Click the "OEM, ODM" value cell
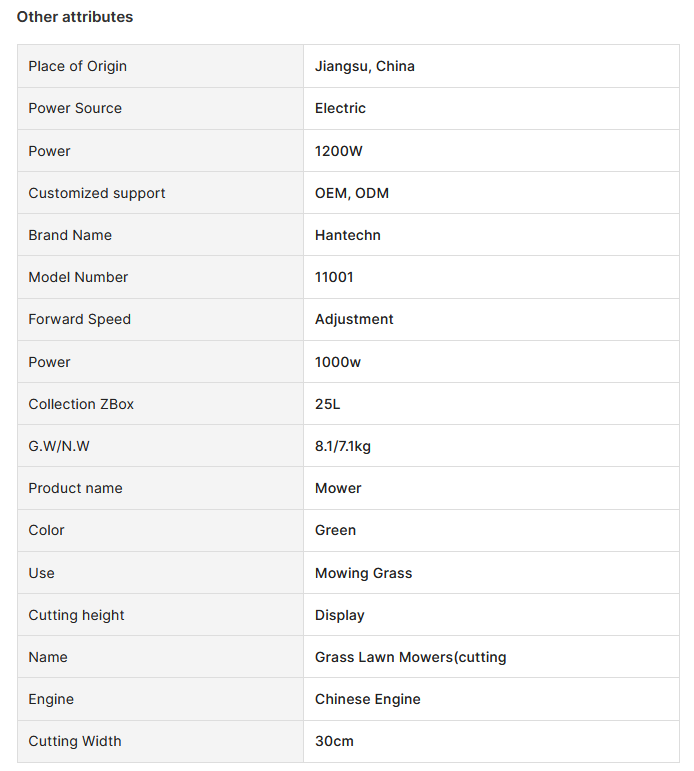 click(x=352, y=193)
